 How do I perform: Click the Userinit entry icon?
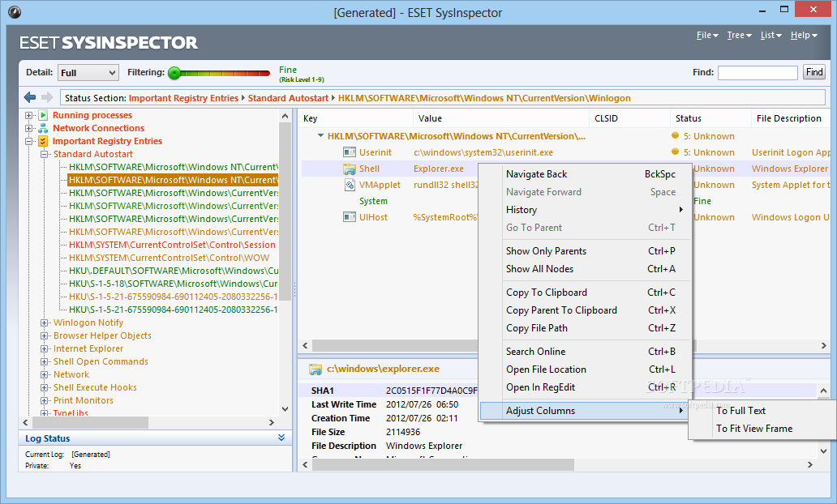349,152
